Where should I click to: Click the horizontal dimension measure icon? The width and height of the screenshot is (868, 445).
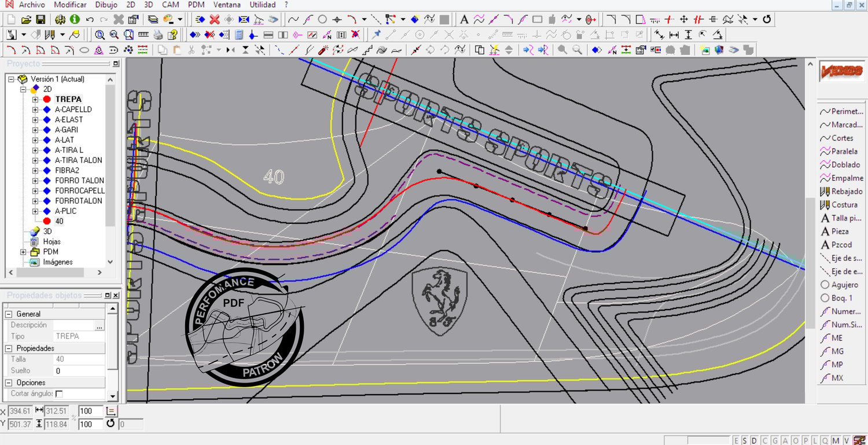(x=674, y=35)
